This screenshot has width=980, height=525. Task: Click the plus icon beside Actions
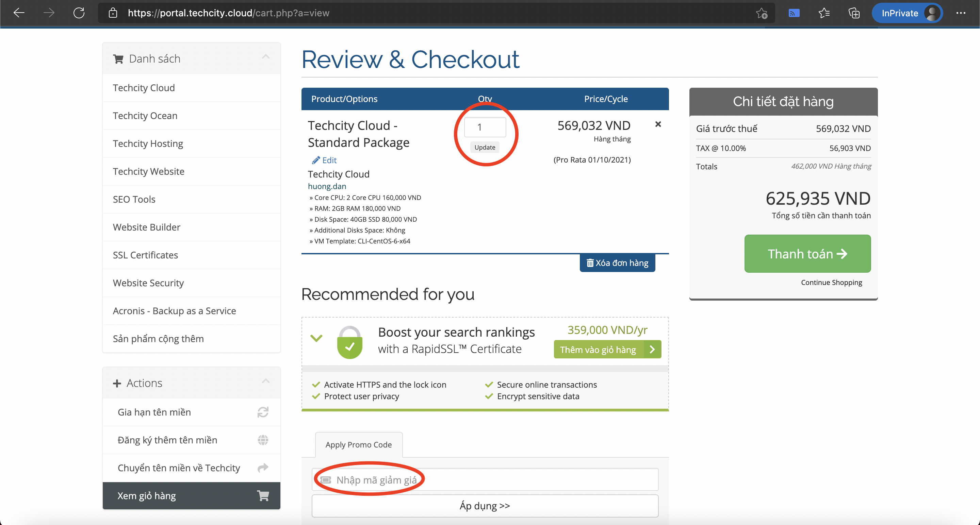click(x=117, y=383)
